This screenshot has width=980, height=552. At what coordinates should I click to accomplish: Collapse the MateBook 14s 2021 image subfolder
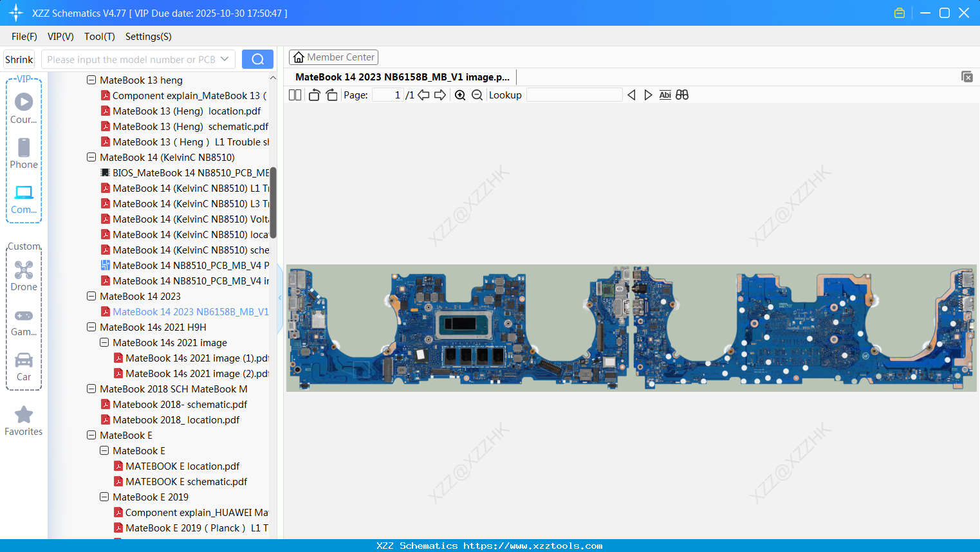[104, 342]
